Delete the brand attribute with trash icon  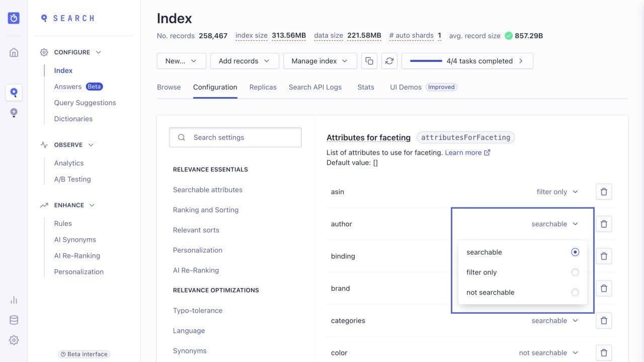(x=604, y=288)
